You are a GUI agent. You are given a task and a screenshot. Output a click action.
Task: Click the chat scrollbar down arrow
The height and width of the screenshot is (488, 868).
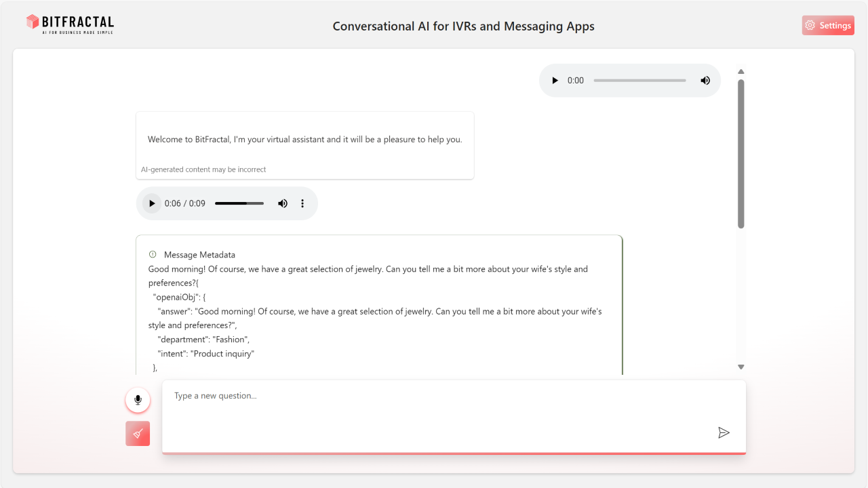(741, 367)
